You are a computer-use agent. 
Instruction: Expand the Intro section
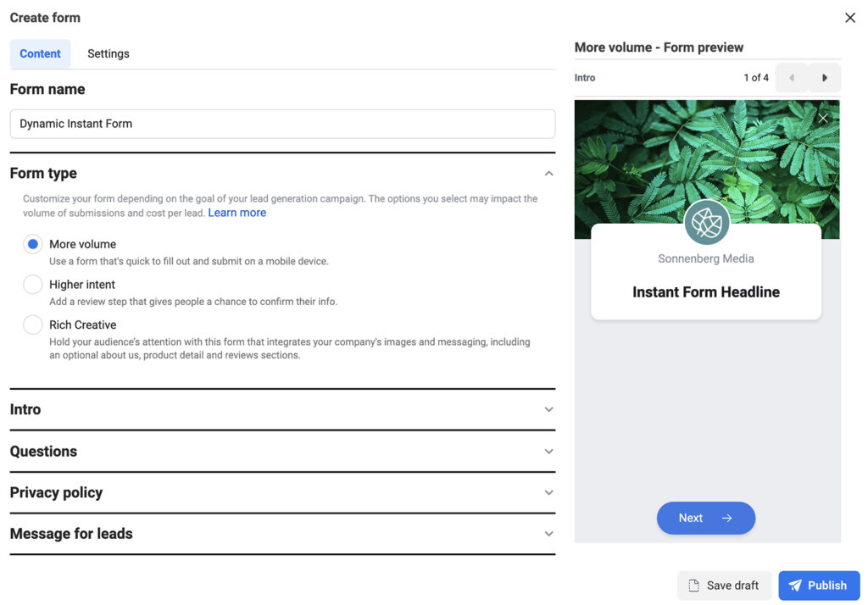point(548,409)
